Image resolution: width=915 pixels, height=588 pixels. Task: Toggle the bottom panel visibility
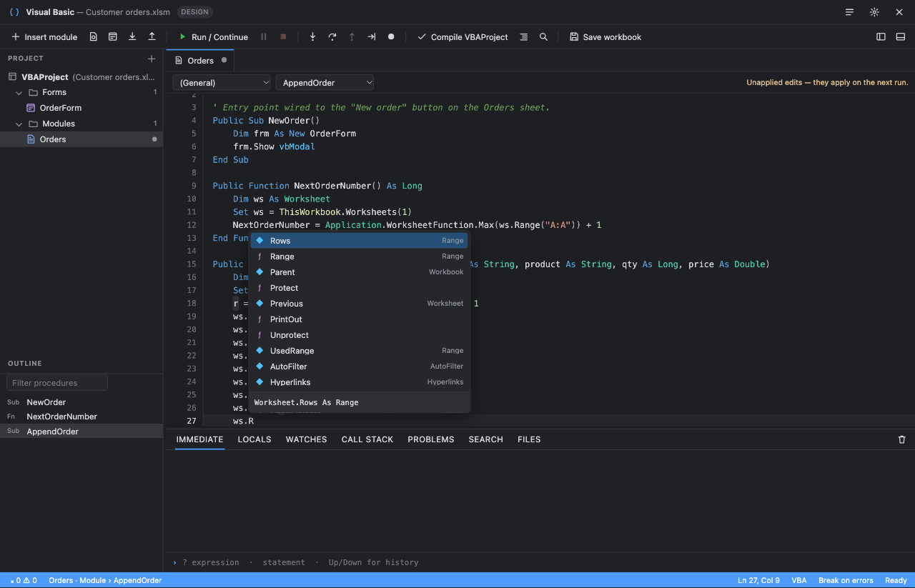tap(901, 37)
